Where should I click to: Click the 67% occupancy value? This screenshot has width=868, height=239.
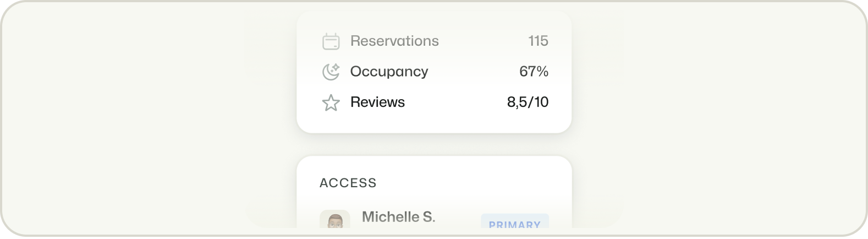534,72
